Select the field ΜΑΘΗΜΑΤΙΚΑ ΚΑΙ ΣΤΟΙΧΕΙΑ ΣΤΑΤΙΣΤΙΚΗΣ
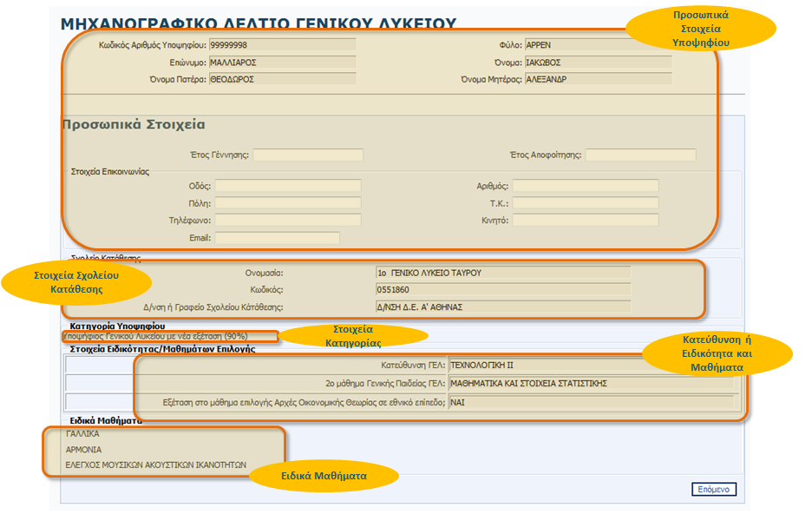 tap(592, 383)
